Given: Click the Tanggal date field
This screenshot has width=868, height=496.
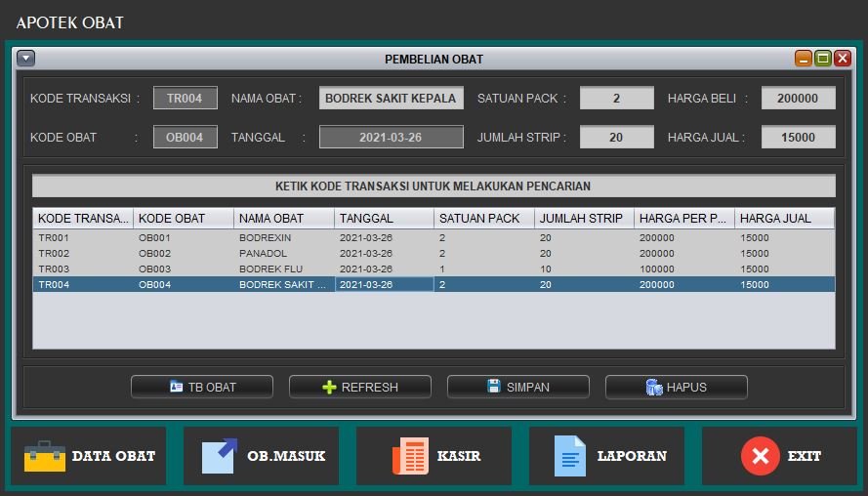Looking at the screenshot, I should [391, 138].
